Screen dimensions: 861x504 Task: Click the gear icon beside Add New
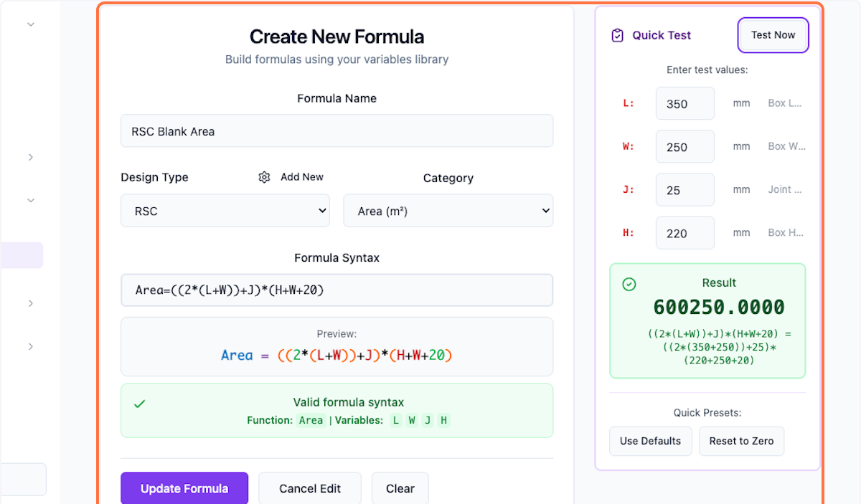(264, 176)
